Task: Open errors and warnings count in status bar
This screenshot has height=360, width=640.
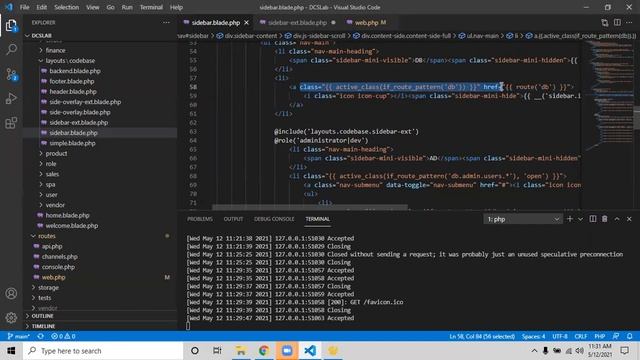Action: (63, 336)
